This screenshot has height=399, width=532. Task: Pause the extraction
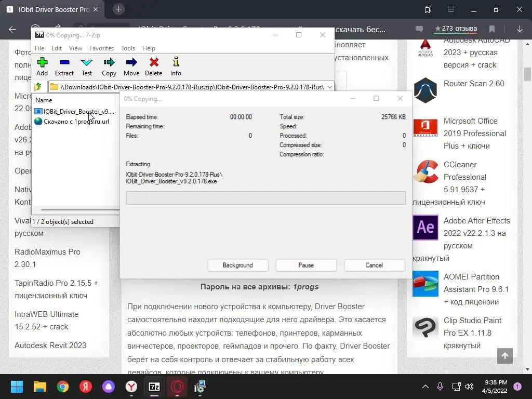[x=306, y=265]
